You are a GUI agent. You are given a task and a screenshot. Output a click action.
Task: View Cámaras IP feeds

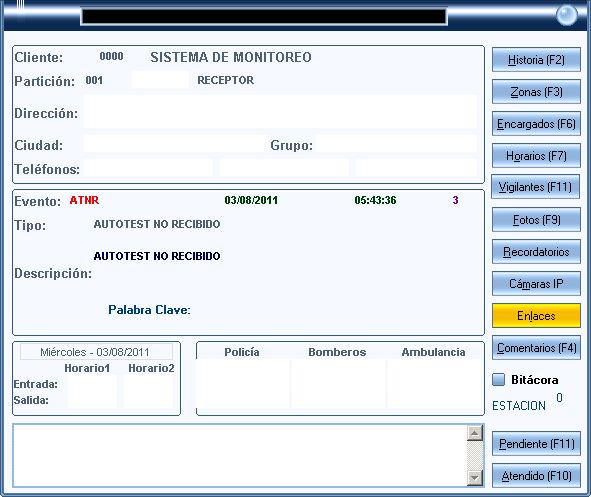pos(536,283)
